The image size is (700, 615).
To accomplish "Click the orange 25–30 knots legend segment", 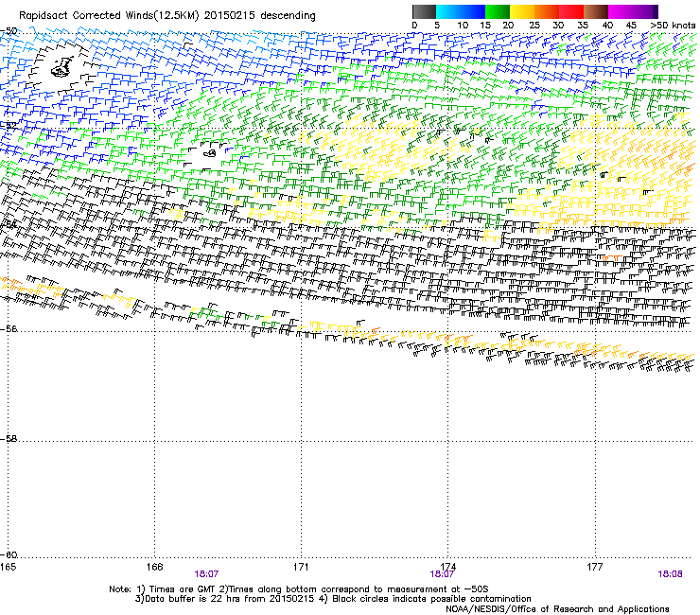I will pyautogui.click(x=547, y=11).
